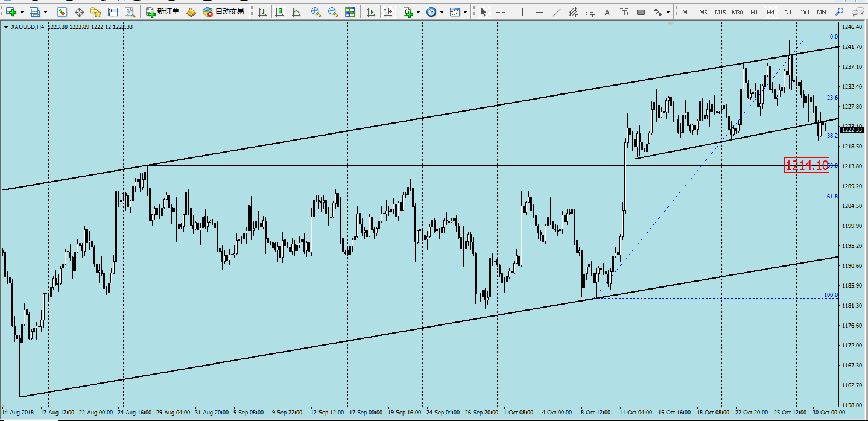868x421 pixels.
Task: Click the XAUUSD,H4 chart title arrow
Action: [6, 27]
